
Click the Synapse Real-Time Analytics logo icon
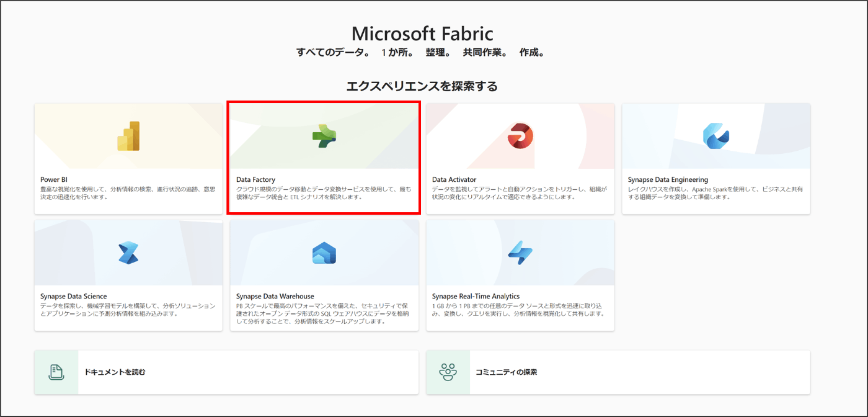pyautogui.click(x=520, y=253)
